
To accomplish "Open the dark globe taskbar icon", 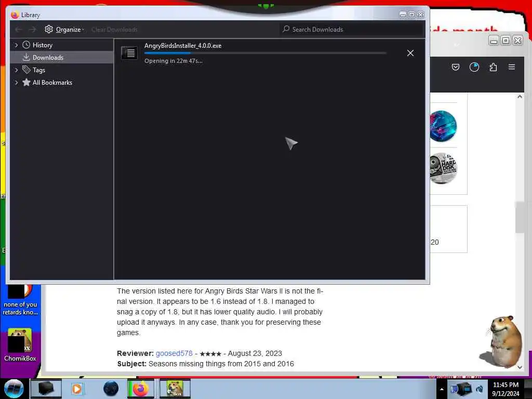I will pyautogui.click(x=111, y=389).
